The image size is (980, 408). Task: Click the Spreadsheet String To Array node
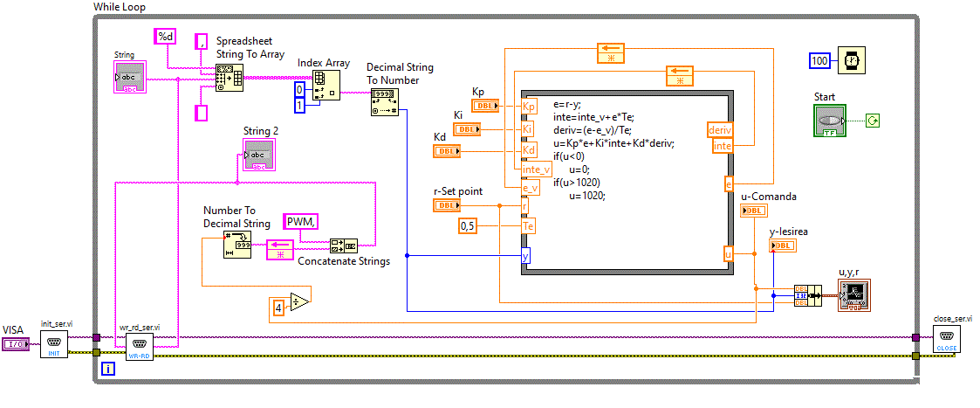(x=229, y=78)
